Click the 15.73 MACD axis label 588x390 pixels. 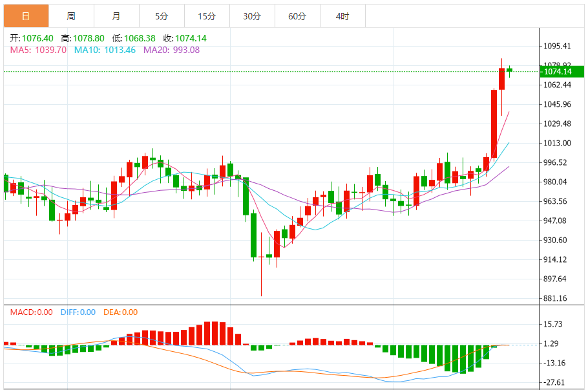click(553, 324)
